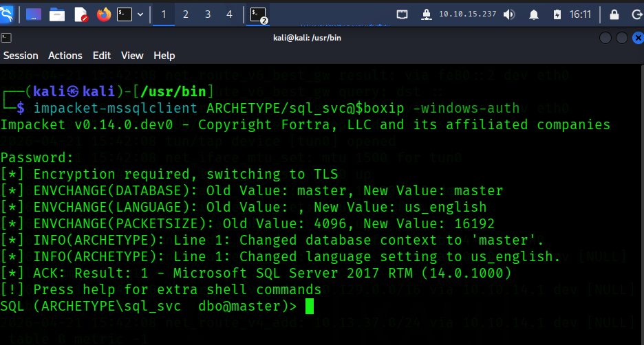Click the terminal window title icon
644x345 pixels.
tap(6, 38)
